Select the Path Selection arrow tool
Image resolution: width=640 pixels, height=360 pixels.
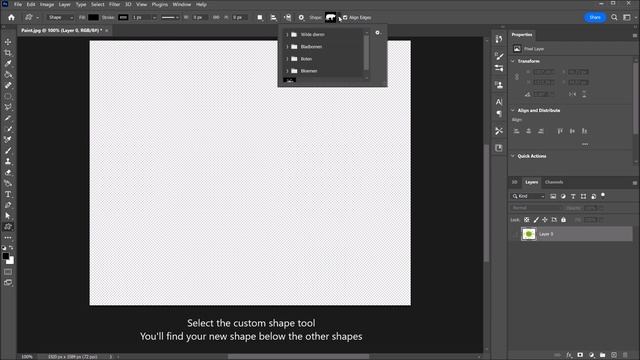(x=8, y=216)
